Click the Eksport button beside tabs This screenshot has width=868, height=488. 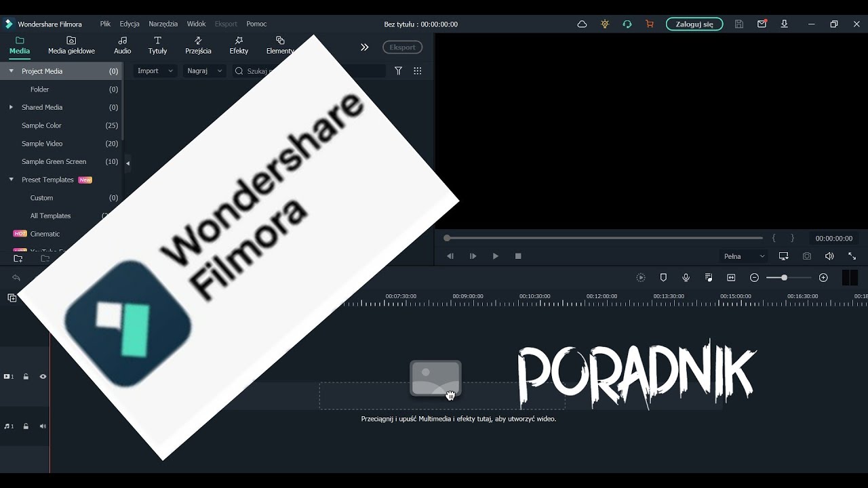[402, 47]
